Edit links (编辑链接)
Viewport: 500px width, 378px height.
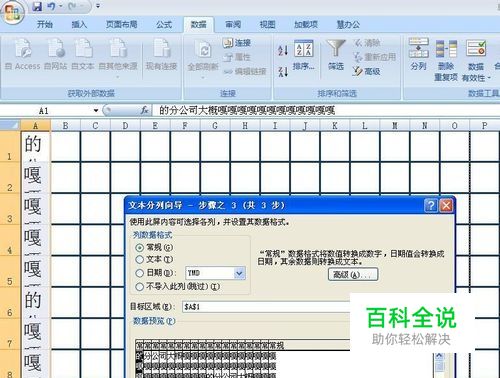click(245, 71)
